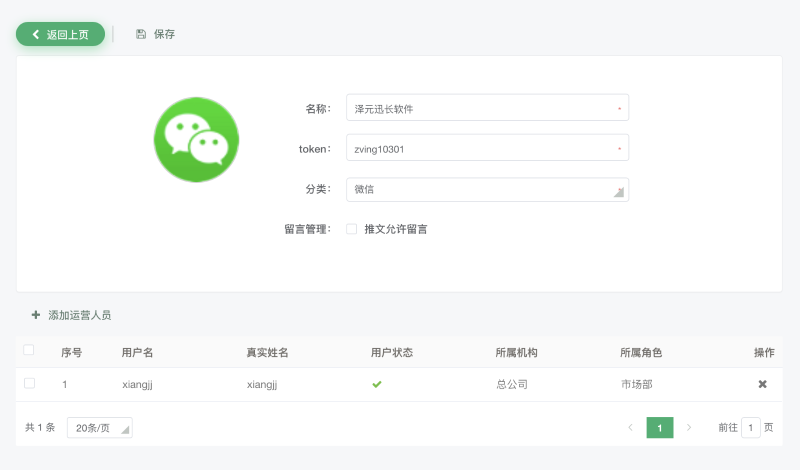This screenshot has width=800, height=470.
Task: Click the 用户名 column header
Action: point(137,353)
